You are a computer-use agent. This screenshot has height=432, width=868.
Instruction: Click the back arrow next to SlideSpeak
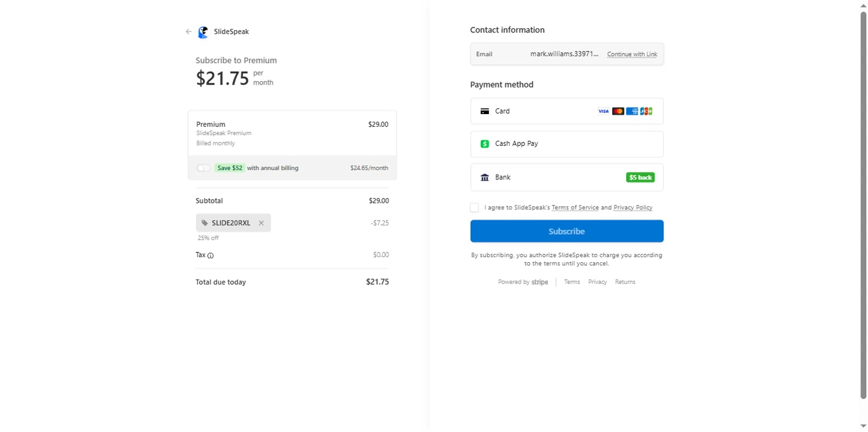(x=188, y=32)
